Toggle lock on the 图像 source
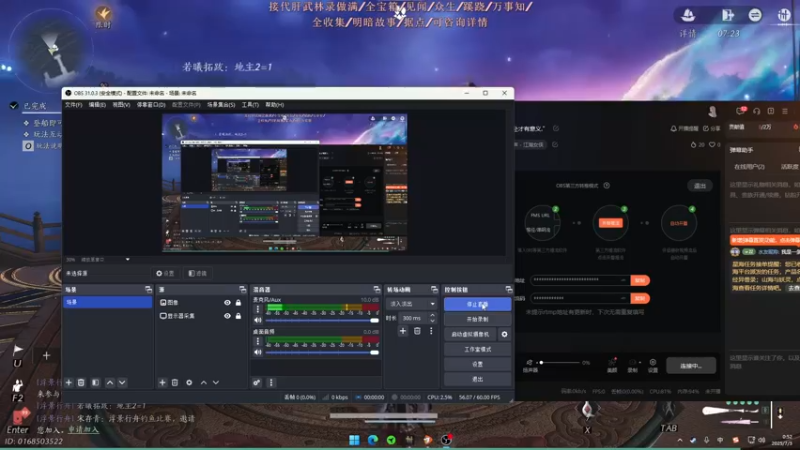 238,303
